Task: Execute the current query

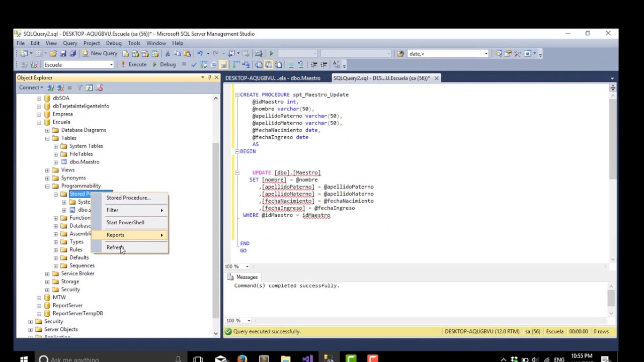Action: [x=133, y=64]
